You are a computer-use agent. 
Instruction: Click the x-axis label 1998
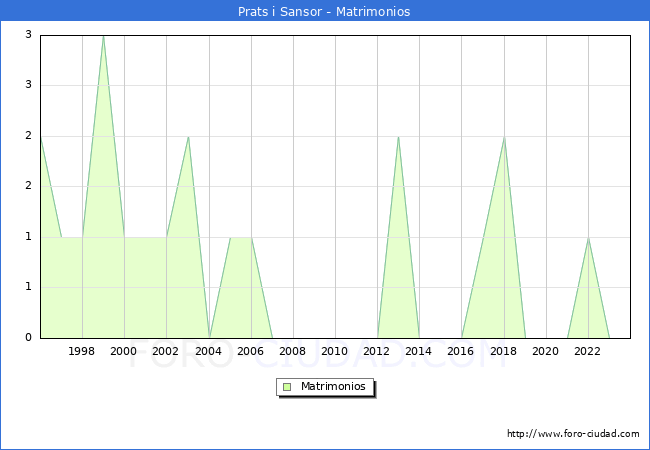click(81, 351)
